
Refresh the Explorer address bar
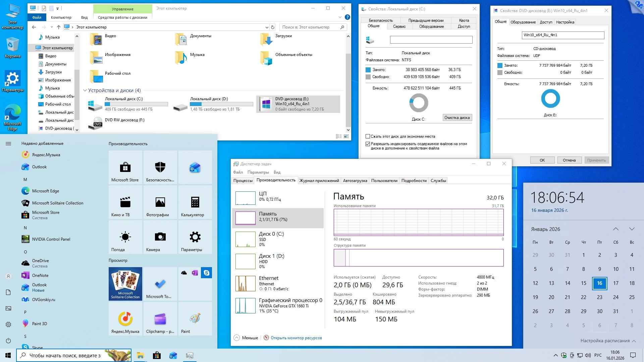(273, 27)
